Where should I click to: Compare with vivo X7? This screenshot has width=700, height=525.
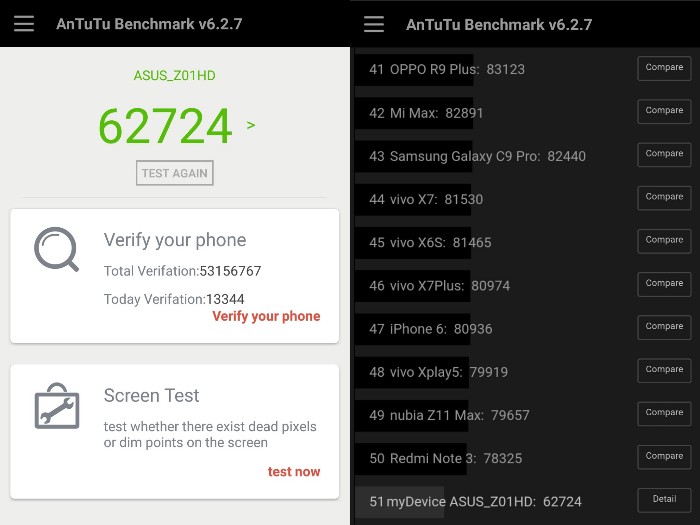point(664,198)
